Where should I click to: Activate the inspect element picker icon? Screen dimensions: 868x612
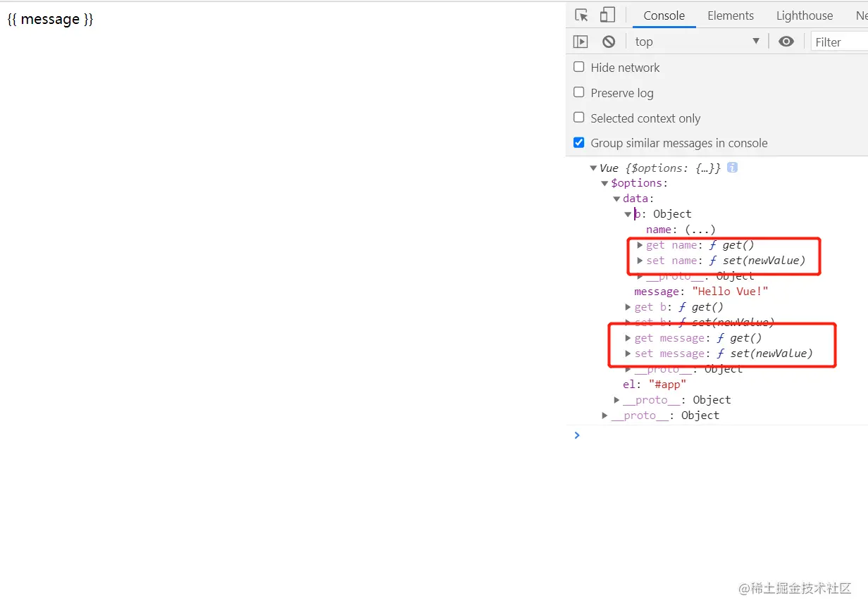[581, 15]
